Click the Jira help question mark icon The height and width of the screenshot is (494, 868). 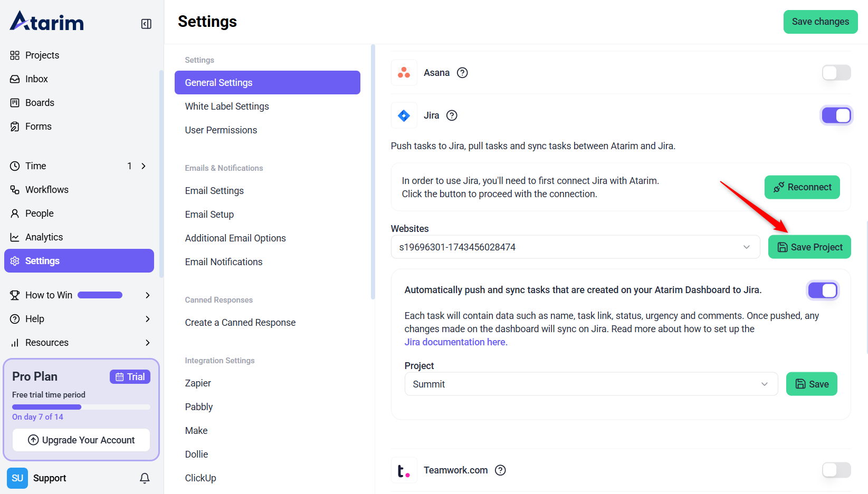tap(452, 115)
